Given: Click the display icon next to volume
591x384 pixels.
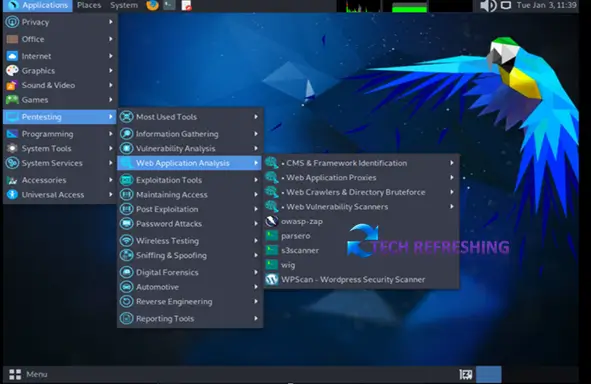Looking at the screenshot, I should click(505, 5).
